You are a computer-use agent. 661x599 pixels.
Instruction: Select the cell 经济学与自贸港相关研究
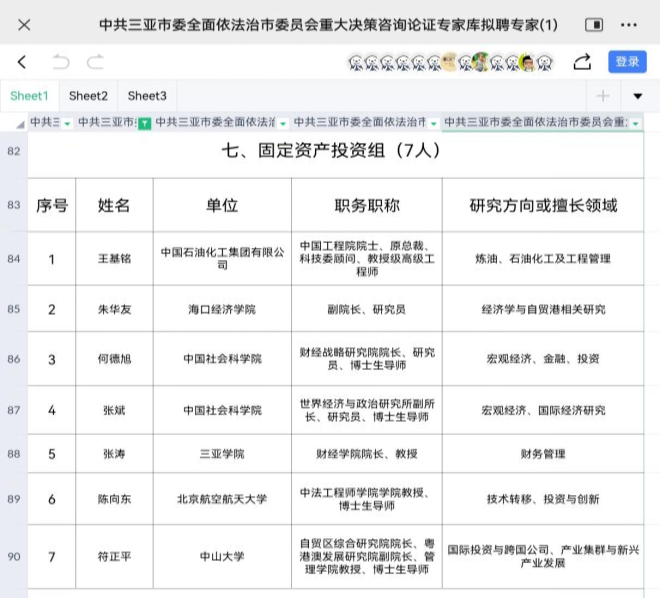[543, 309]
